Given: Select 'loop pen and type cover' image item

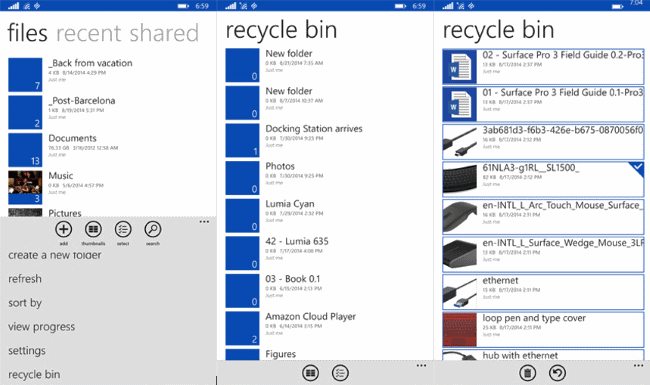Looking at the screenshot, I should coord(543,329).
